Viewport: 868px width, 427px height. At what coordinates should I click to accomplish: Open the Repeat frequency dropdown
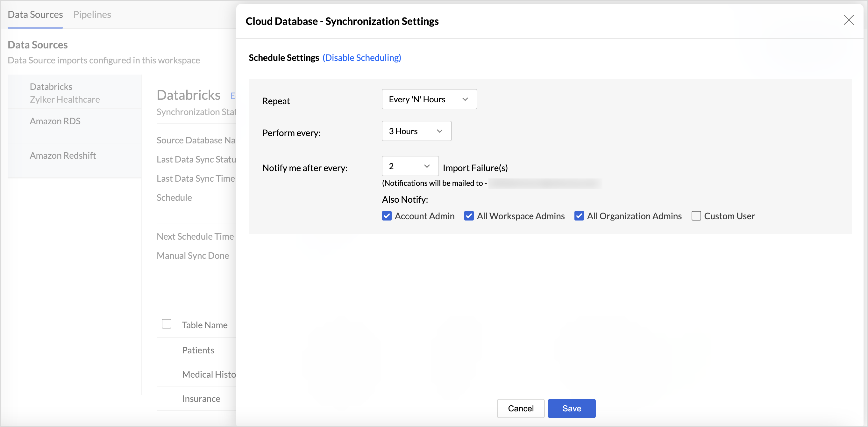coord(429,99)
